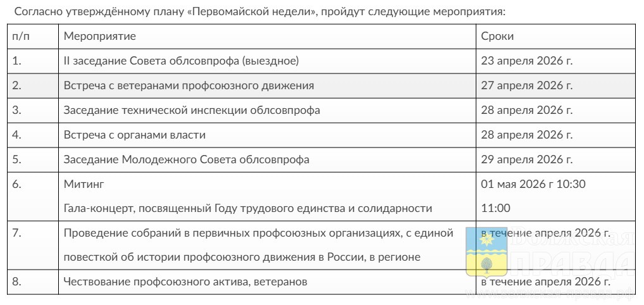This screenshot has width=644, height=305.
Task: Click the date "27 апреля 2026 г."
Action: pos(527,85)
